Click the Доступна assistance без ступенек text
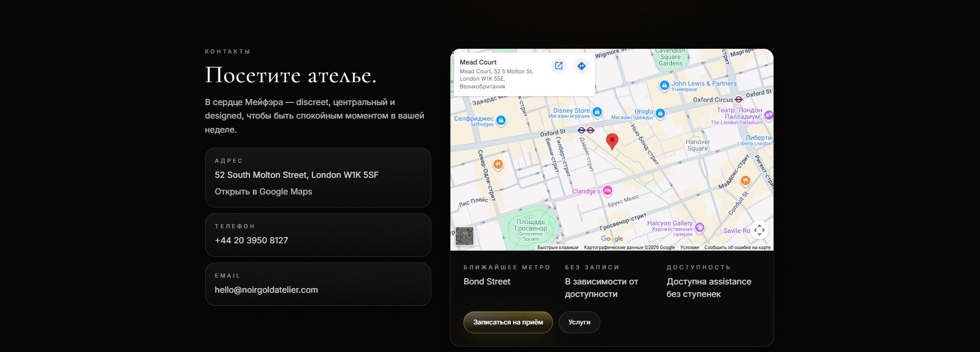The image size is (980, 352). click(x=709, y=288)
